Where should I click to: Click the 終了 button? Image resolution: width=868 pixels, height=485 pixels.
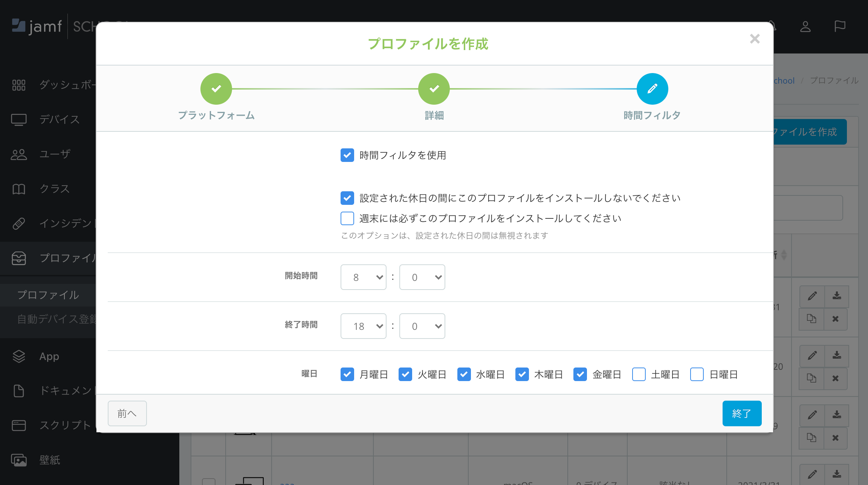(x=742, y=413)
